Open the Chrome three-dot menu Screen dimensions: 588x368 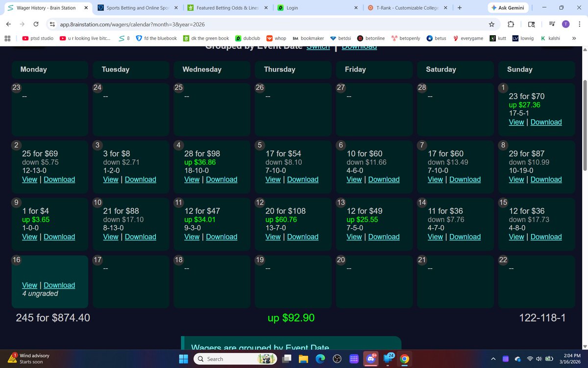[x=579, y=24]
